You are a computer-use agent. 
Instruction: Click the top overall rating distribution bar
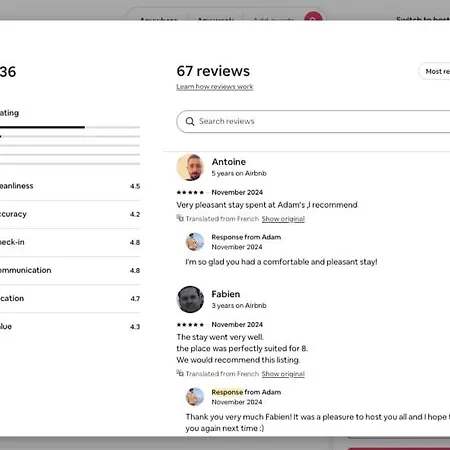tap(70, 127)
